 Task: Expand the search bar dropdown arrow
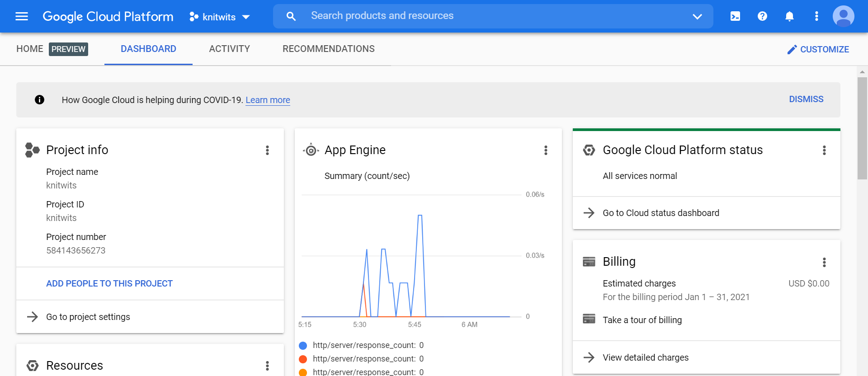coord(697,17)
